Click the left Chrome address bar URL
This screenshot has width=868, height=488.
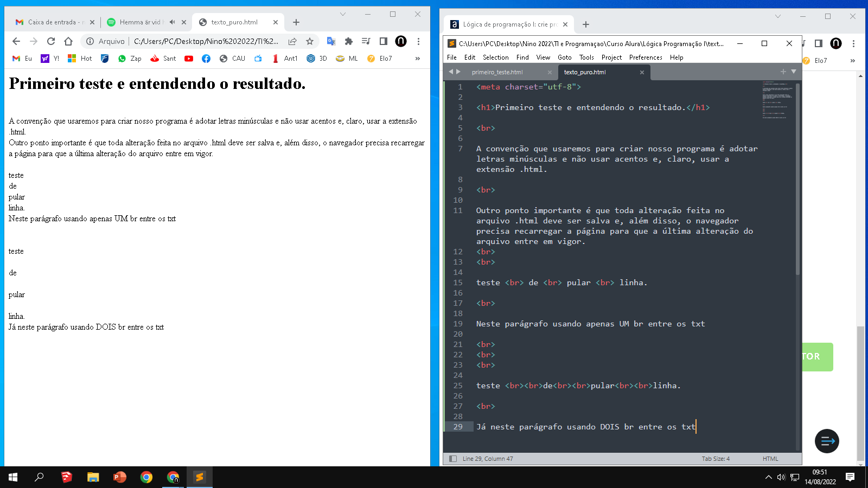click(x=206, y=41)
